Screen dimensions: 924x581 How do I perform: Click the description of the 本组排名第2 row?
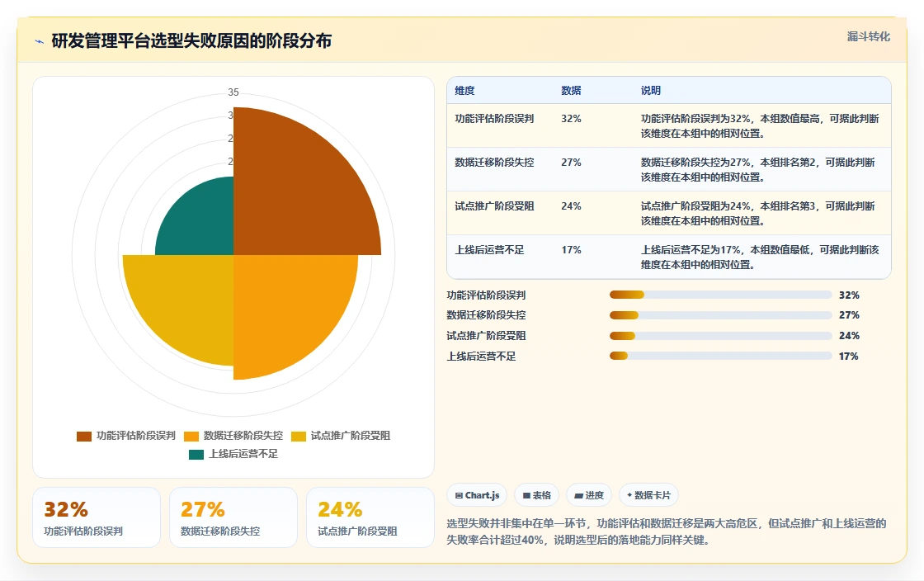758,170
